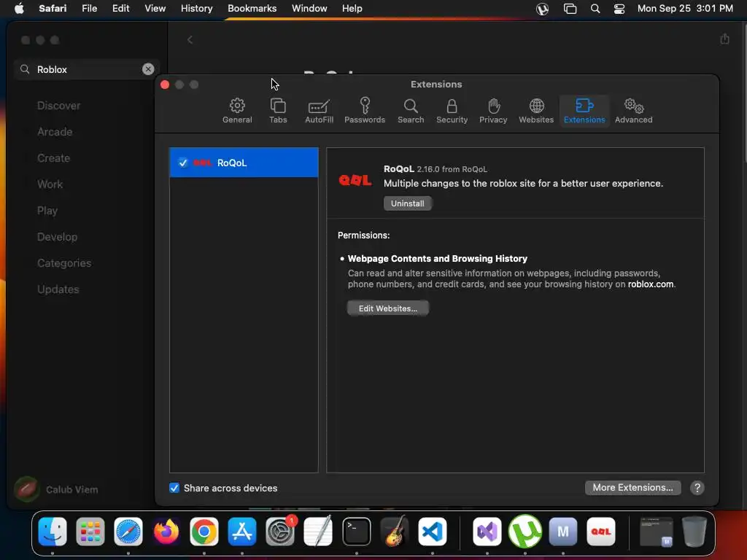Viewport: 747px width, 560px height.
Task: Click the overlapping-windows icon in menu bar
Action: [570, 8]
